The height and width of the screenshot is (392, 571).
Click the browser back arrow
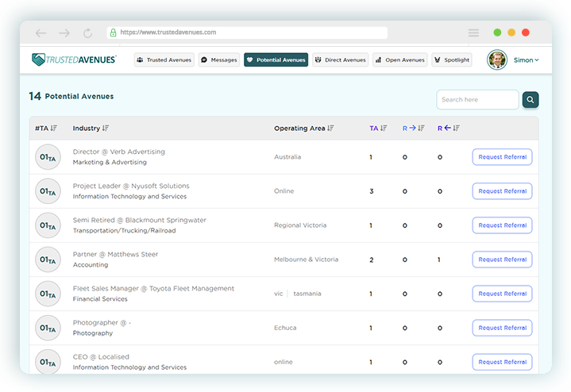(x=41, y=33)
